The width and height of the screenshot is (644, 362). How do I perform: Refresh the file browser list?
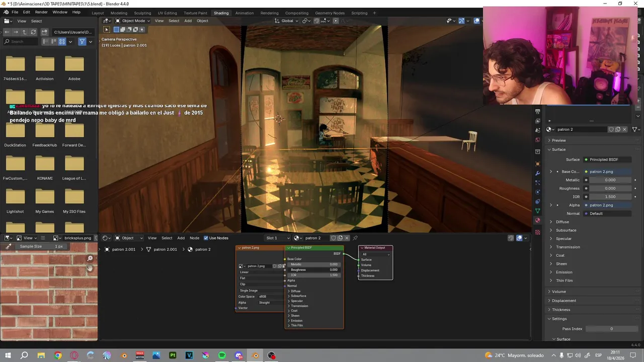point(33,32)
